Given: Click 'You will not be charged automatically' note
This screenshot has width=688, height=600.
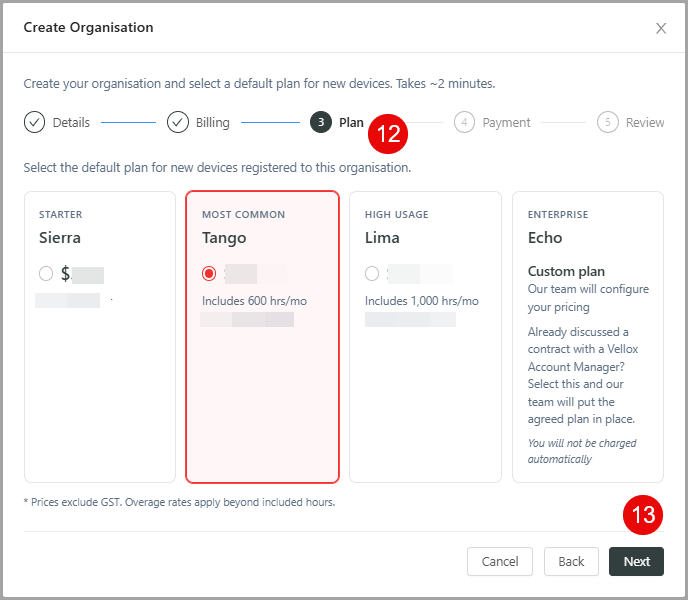Looking at the screenshot, I should click(x=582, y=451).
